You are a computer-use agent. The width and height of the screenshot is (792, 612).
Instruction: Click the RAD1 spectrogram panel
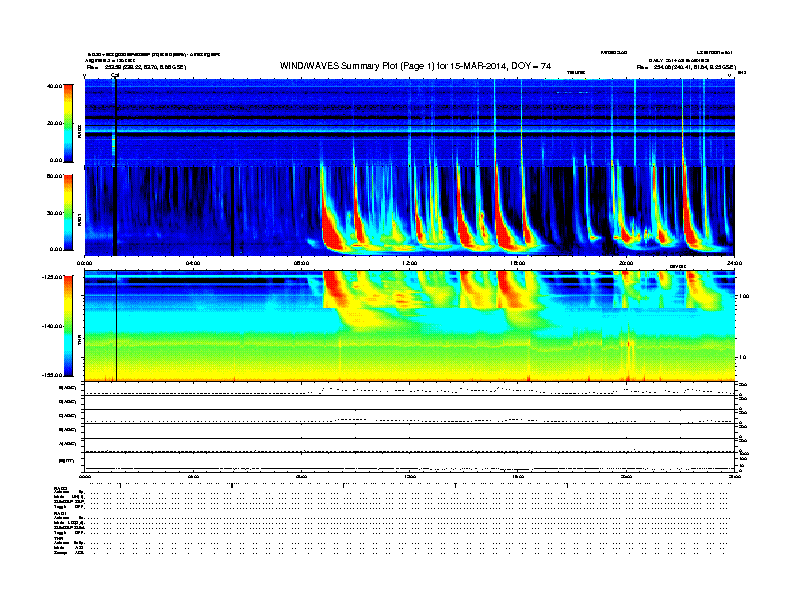[x=410, y=211]
